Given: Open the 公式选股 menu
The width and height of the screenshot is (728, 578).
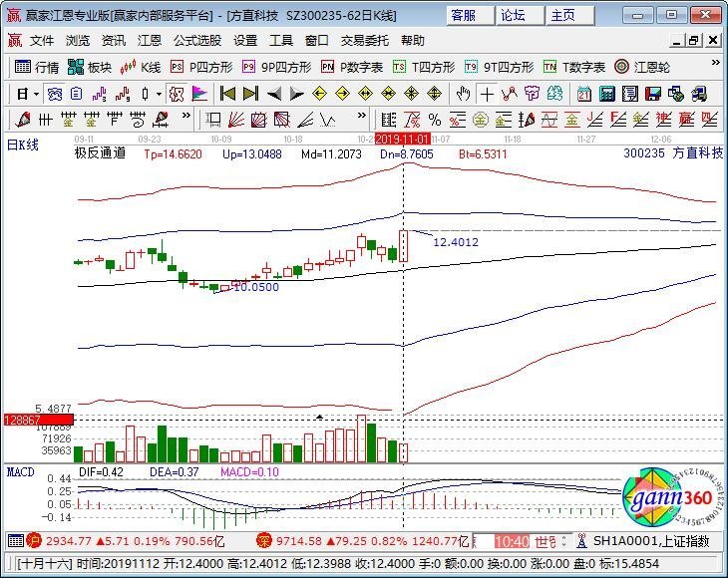Looking at the screenshot, I should tap(197, 41).
